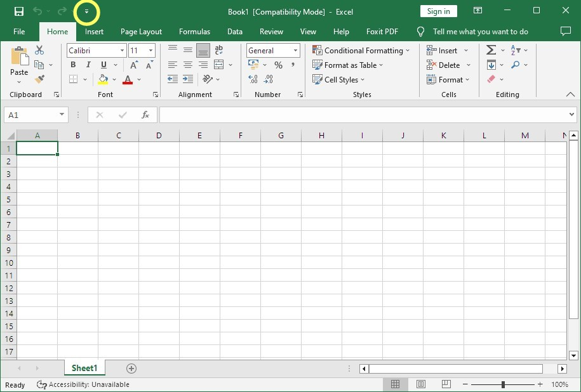Apply Comma Style icon
581x392 pixels.
coord(293,65)
